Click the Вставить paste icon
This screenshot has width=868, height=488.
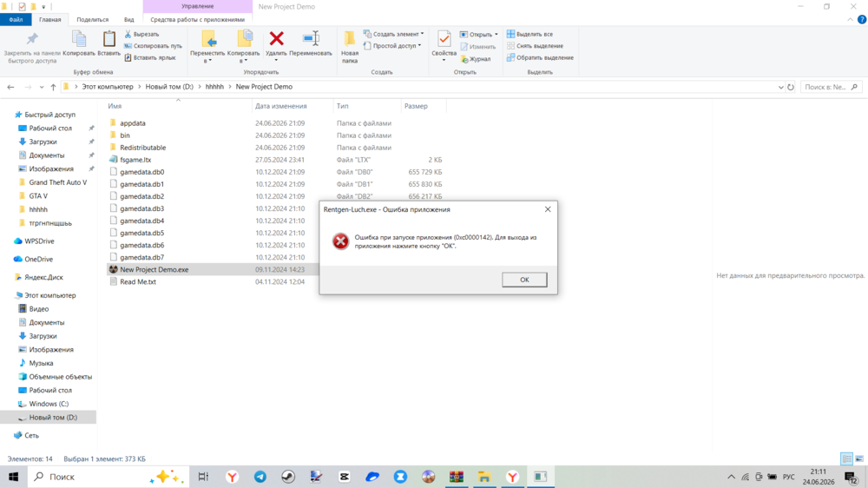click(x=109, y=39)
